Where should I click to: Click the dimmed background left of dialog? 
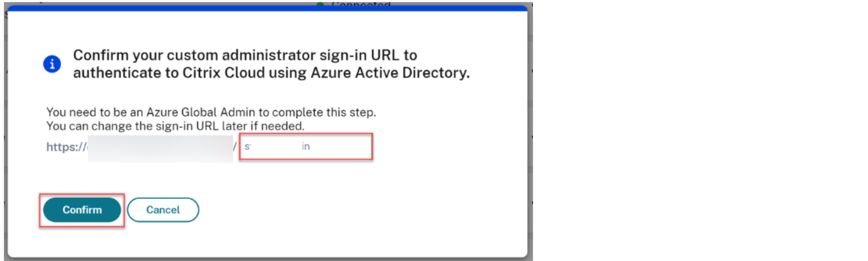point(5,146)
